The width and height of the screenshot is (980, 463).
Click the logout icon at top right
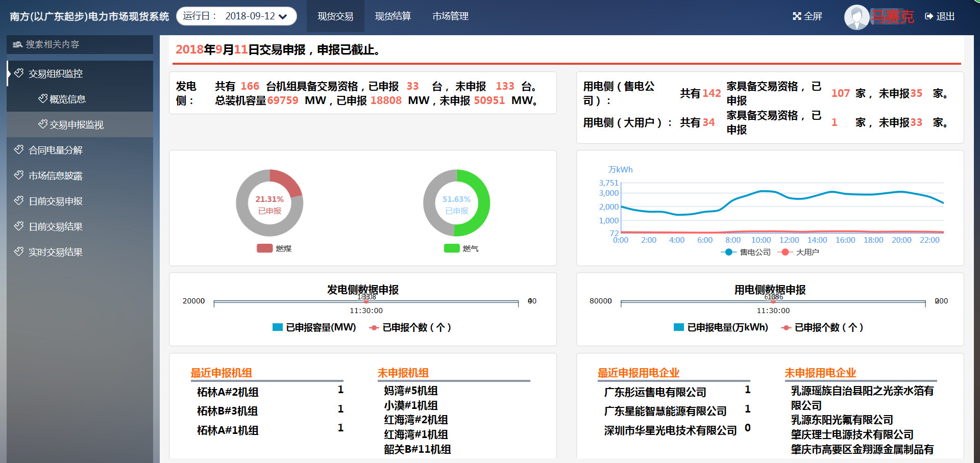coord(929,16)
